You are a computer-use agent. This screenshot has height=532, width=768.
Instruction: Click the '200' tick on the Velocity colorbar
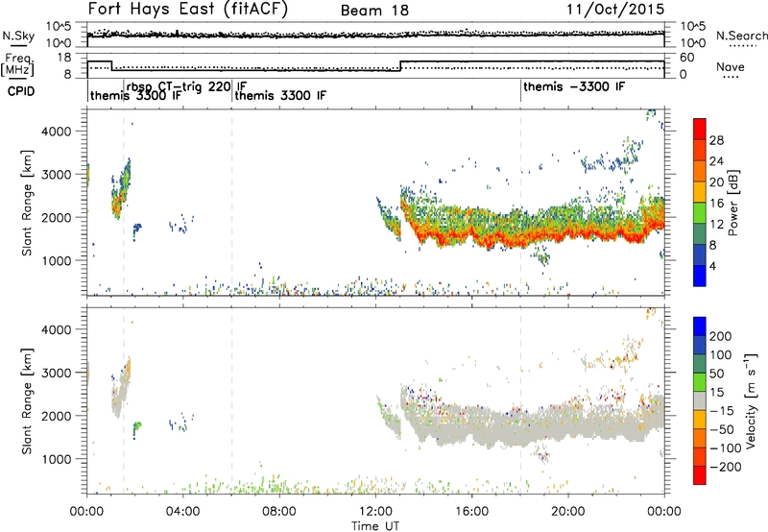point(721,336)
